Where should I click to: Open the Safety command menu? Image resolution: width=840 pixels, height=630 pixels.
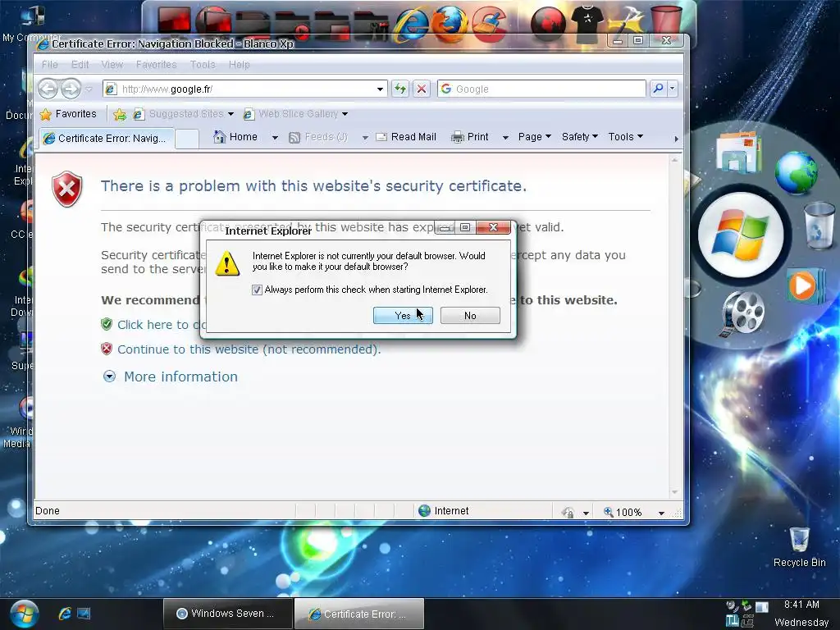(x=580, y=137)
